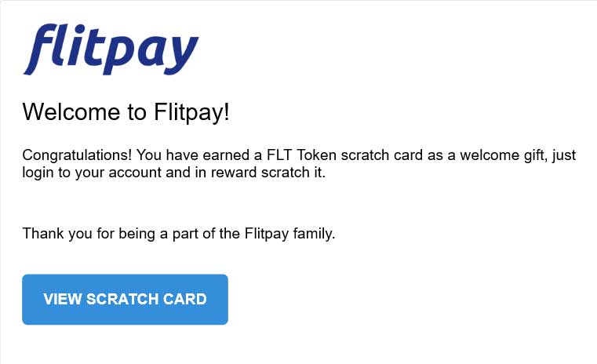Click the word 'Flitpay!' in the heading
This screenshot has width=597, height=364.
click(191, 112)
